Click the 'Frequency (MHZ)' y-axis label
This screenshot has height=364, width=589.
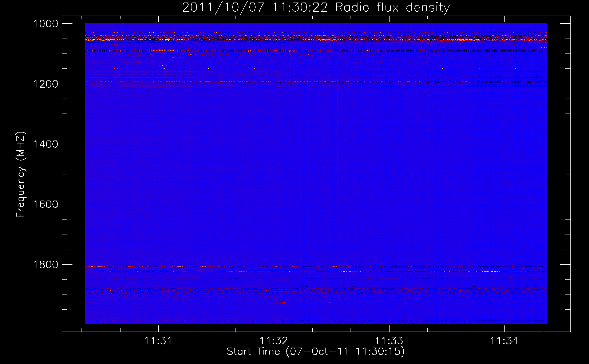point(21,175)
